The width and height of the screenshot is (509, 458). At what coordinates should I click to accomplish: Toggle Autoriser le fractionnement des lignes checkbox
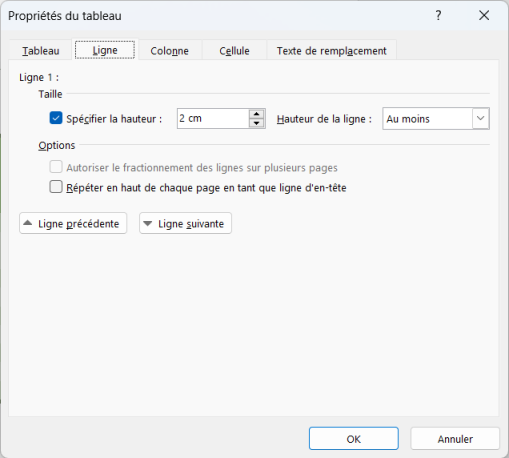click(56, 167)
